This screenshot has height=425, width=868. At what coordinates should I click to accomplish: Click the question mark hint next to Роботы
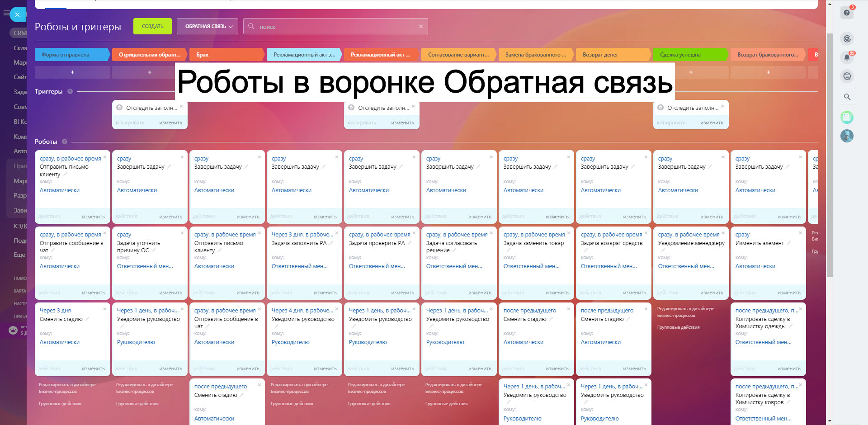[x=65, y=142]
